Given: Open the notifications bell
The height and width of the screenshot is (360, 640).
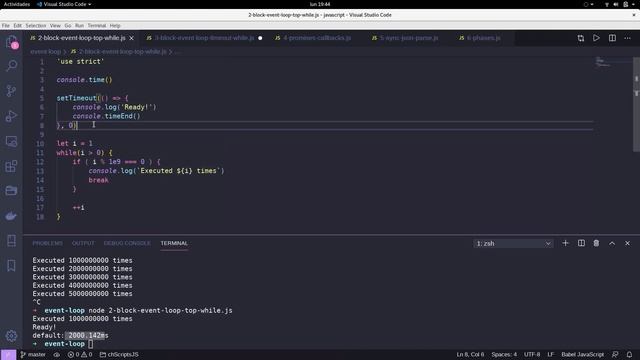Looking at the screenshot, I should pyautogui.click(x=629, y=354).
